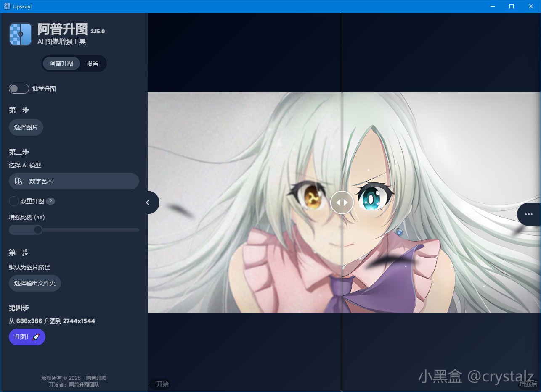Open the 数字艺术 AI model dropdown
The image size is (541, 392).
pyautogui.click(x=74, y=181)
